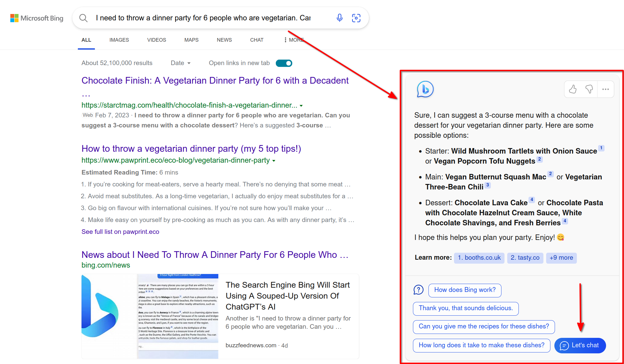Open citation 2 after Butternut Squash Mac

(550, 174)
